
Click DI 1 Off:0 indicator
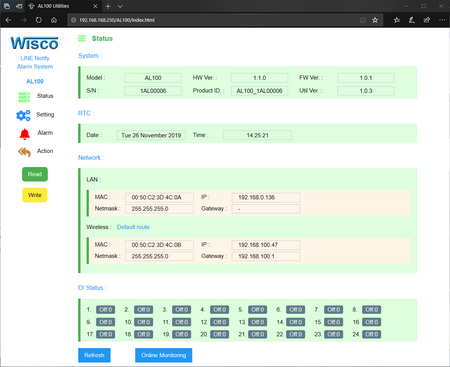[106, 310]
